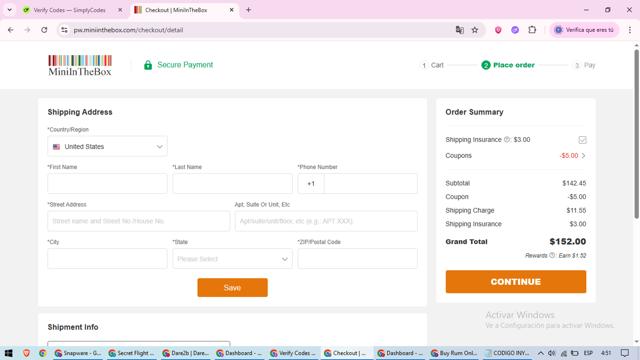Click the Shipping Insurance help icon

(507, 140)
